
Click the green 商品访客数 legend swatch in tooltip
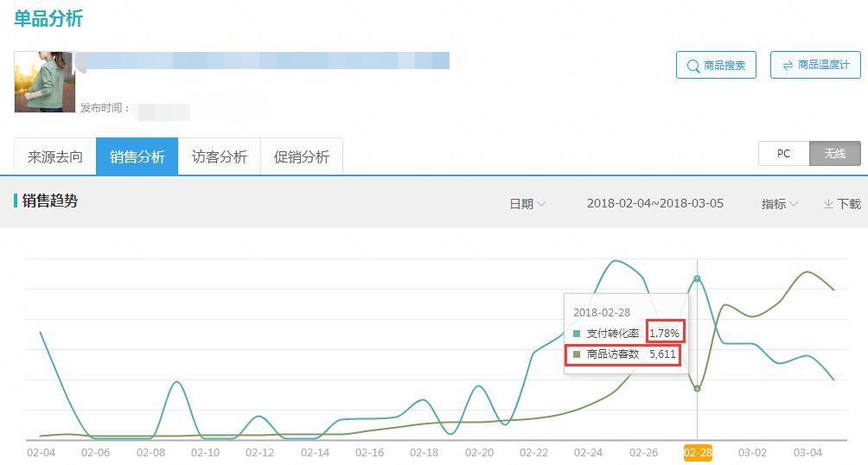click(x=577, y=354)
